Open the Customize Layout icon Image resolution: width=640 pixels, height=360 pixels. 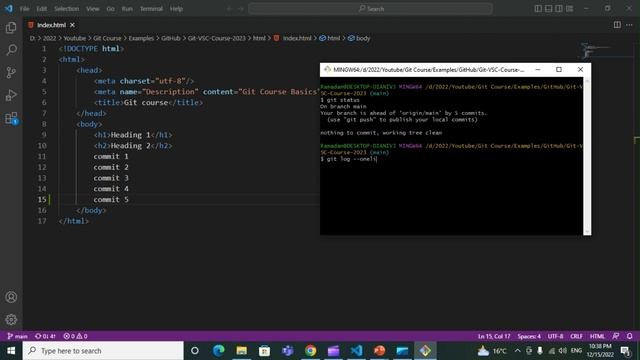tap(569, 9)
